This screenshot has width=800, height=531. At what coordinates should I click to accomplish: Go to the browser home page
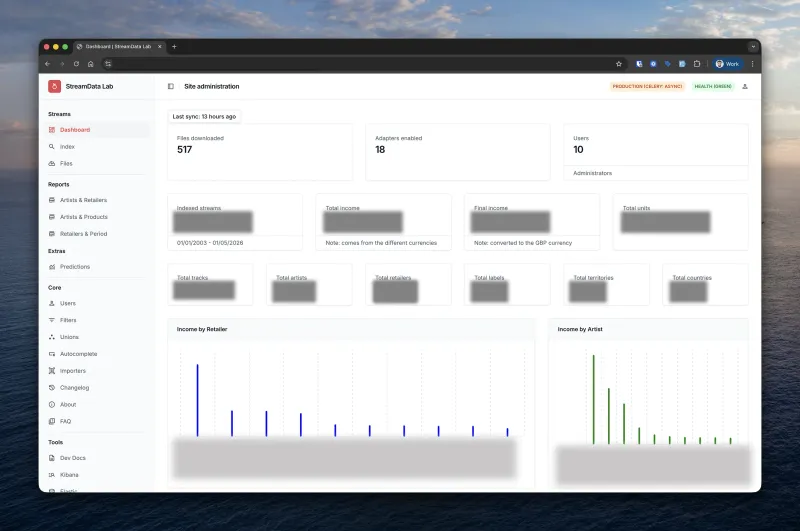pyautogui.click(x=90, y=64)
